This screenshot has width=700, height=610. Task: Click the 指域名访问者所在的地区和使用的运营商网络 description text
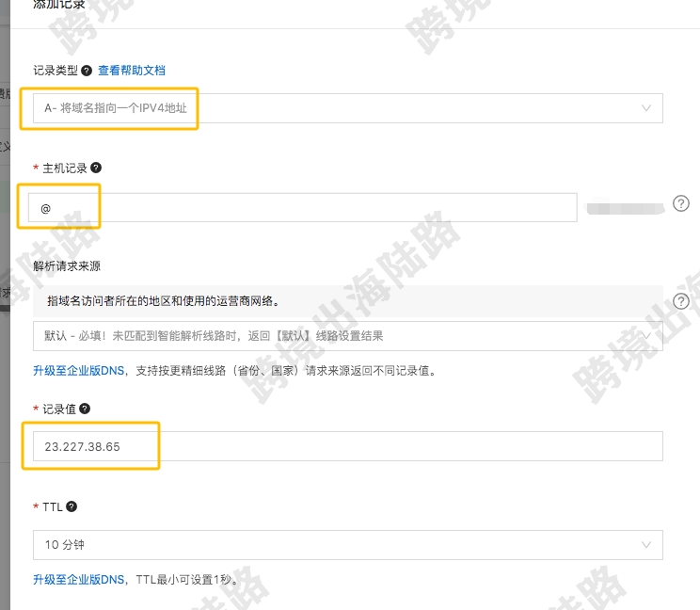(x=164, y=301)
